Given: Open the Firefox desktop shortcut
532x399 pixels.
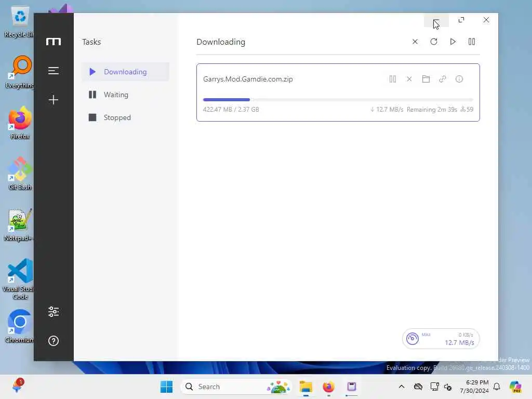Looking at the screenshot, I should pyautogui.click(x=20, y=123).
